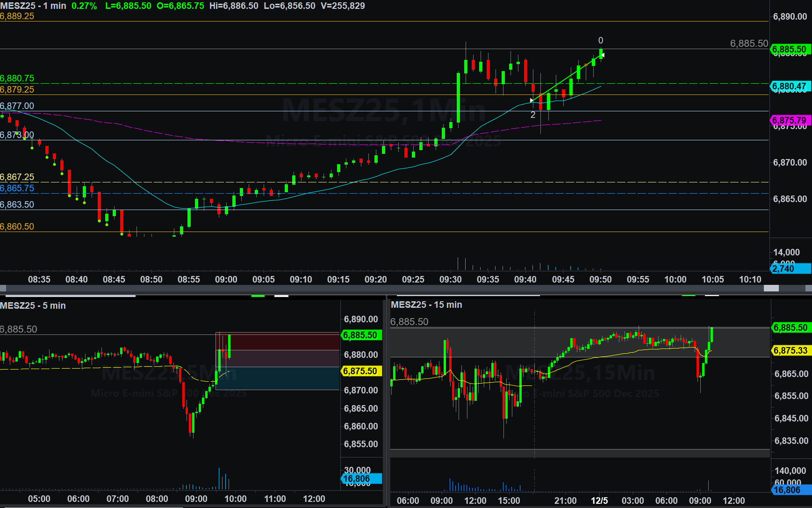This screenshot has height=508, width=812.
Task: Click the yellow 6,875.33 tag on 15-min chart
Action: [791, 350]
